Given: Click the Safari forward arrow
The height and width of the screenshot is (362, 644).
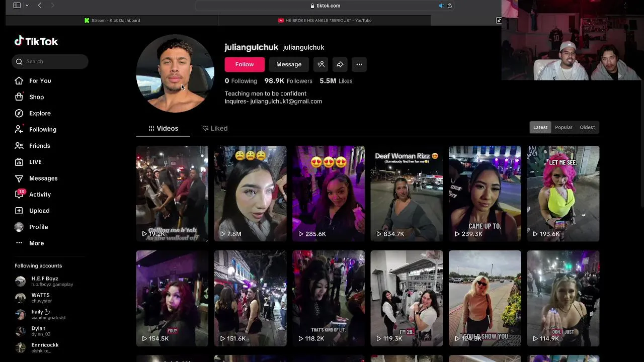Looking at the screenshot, I should (52, 6).
